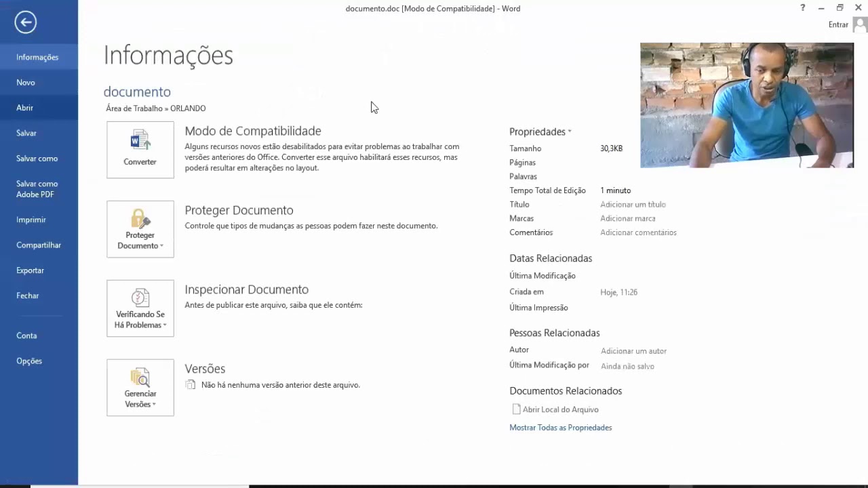Click the Converter Word document icon

[140, 150]
